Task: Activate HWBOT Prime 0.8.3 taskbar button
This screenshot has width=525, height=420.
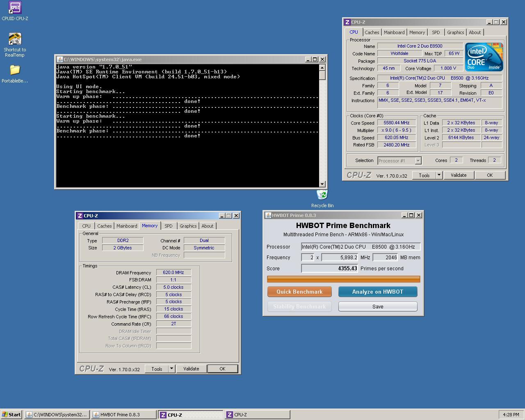Action: (x=123, y=415)
